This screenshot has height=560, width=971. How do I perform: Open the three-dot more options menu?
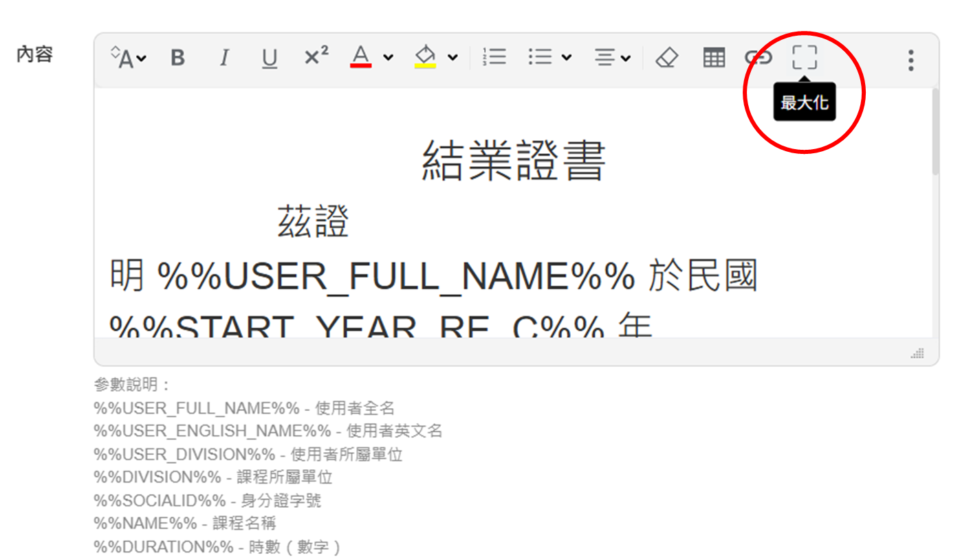coord(910,60)
